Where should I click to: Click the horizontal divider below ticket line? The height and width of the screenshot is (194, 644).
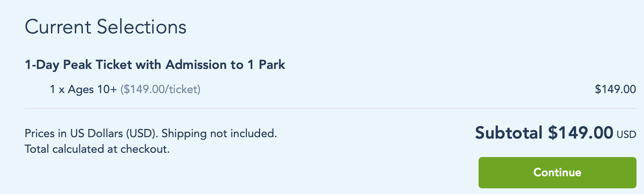tap(330, 108)
